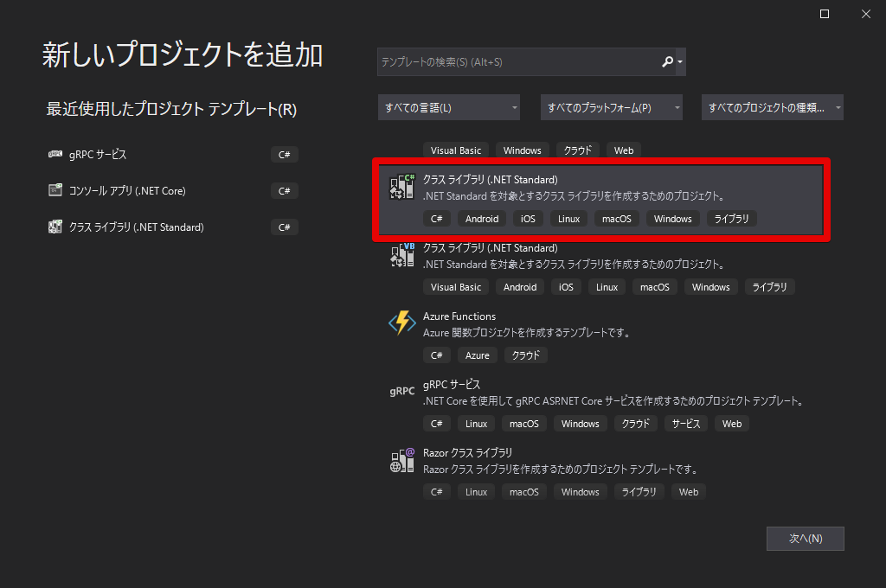
Task: Click the クラウド tag on Azure Functions
Action: pyautogui.click(x=526, y=355)
